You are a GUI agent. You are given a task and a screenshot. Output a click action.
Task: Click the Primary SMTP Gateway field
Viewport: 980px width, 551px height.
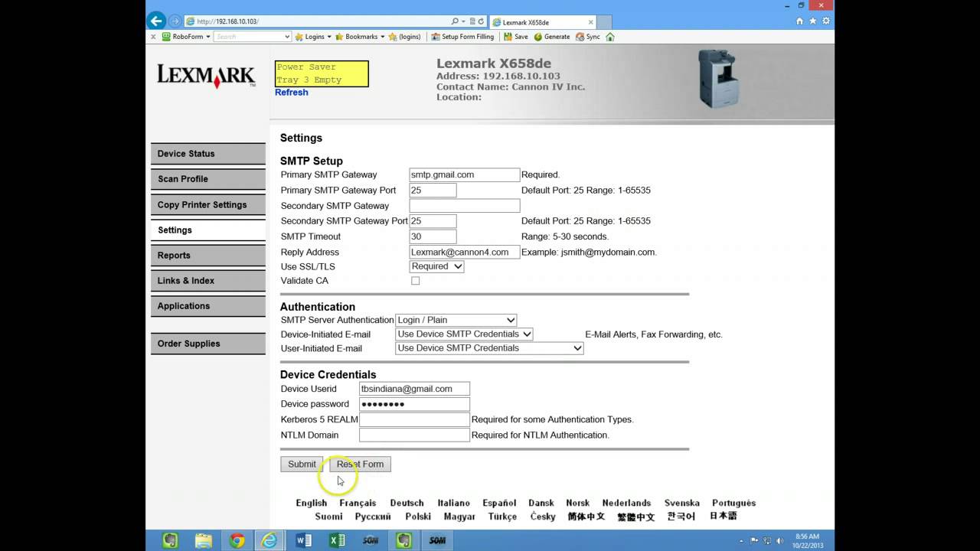[465, 174]
